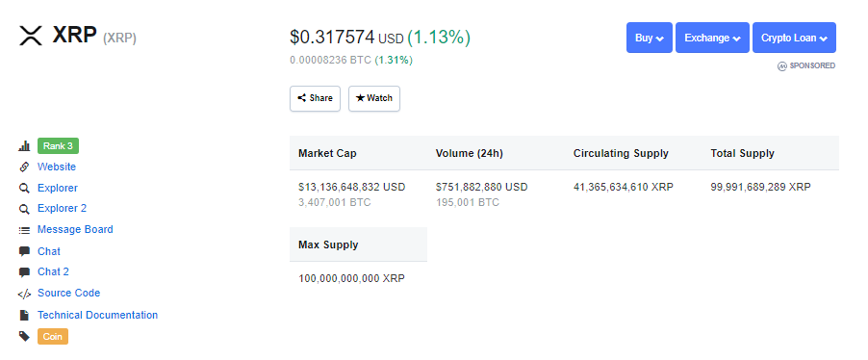This screenshot has height=360, width=868.
Task: Click the tag icon beside Coin
Action: pos(24,336)
